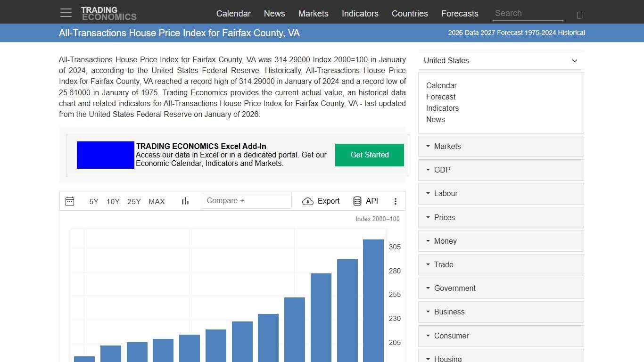
Task: Select the 10Y time range
Action: 113,202
